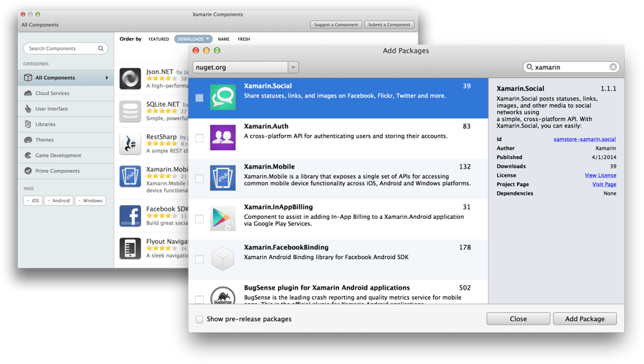
Task: Filter by the Android tag
Action: 58,201
